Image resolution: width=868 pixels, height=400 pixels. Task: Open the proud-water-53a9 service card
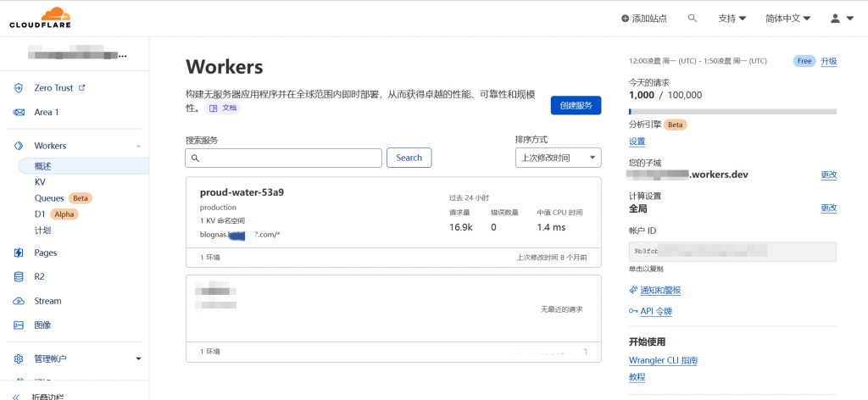393,222
